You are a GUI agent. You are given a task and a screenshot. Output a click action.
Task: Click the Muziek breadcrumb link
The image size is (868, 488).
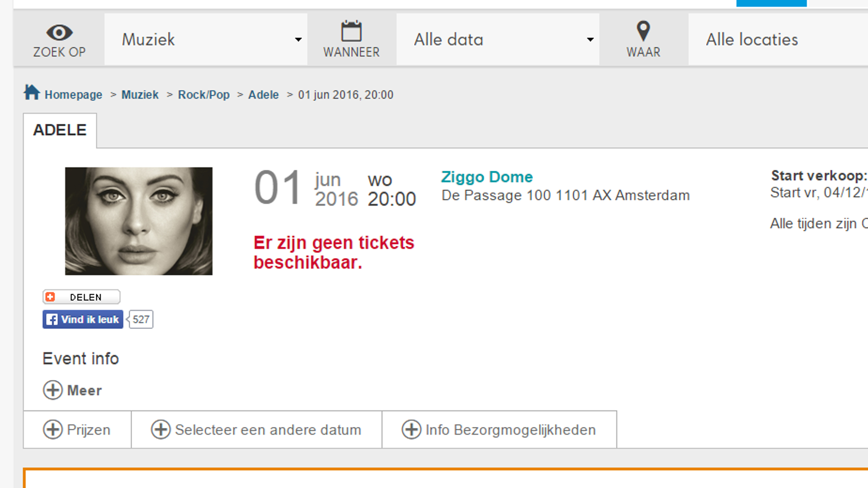140,95
